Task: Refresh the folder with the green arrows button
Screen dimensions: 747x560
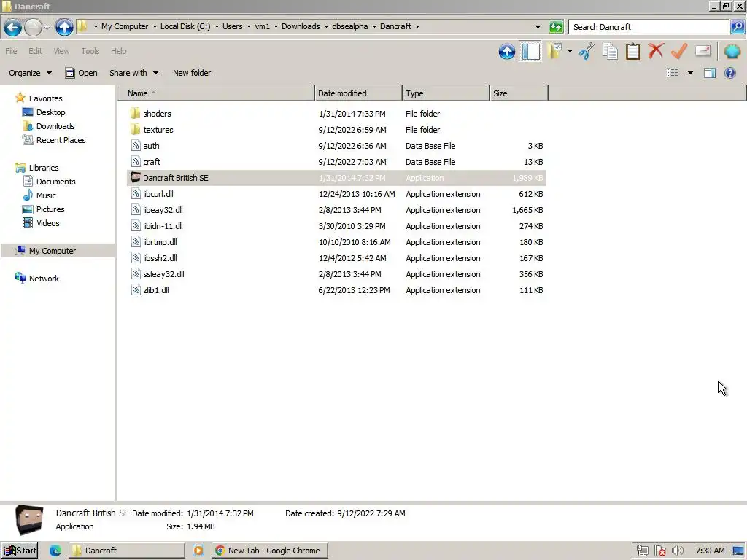Action: coord(556,27)
